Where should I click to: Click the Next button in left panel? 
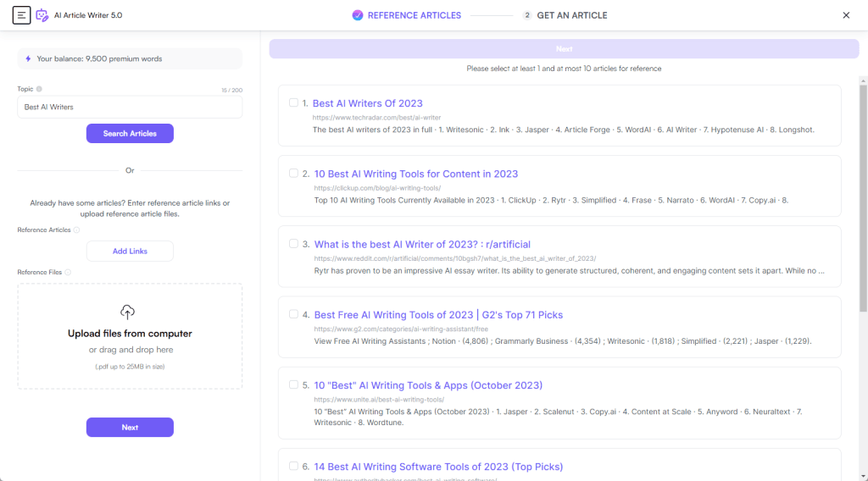(x=130, y=428)
